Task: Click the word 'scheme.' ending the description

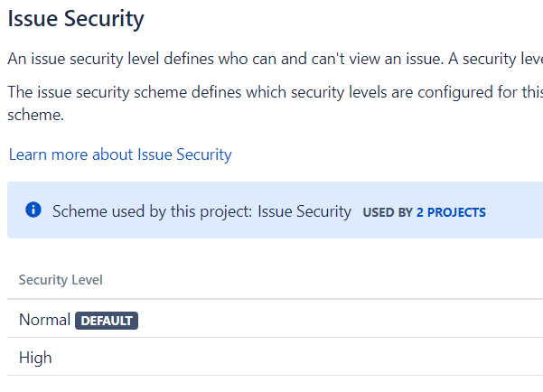Action: pos(35,115)
